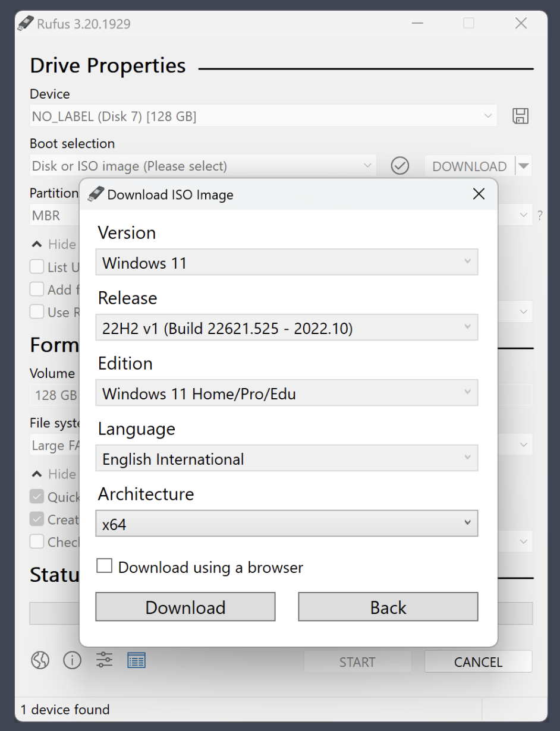
Task: Click the save drive image icon
Action: pos(520,116)
